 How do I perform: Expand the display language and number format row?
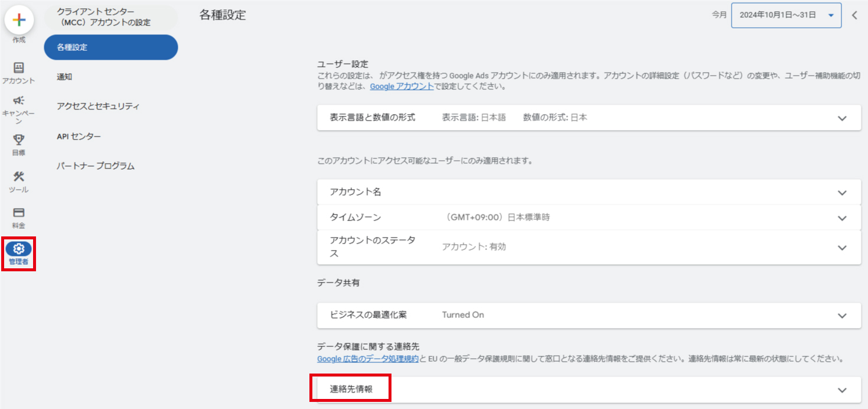point(842,118)
